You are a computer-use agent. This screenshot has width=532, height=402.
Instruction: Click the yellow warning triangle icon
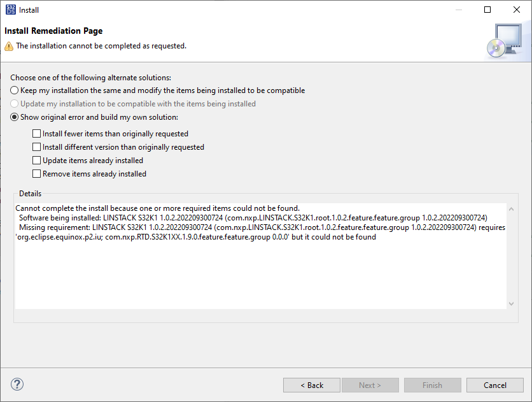point(9,46)
